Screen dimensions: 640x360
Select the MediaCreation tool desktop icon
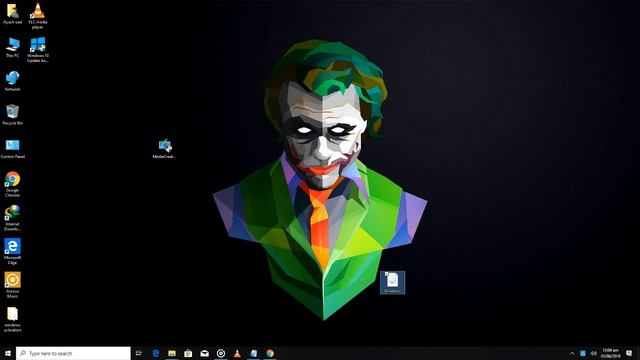point(164,149)
